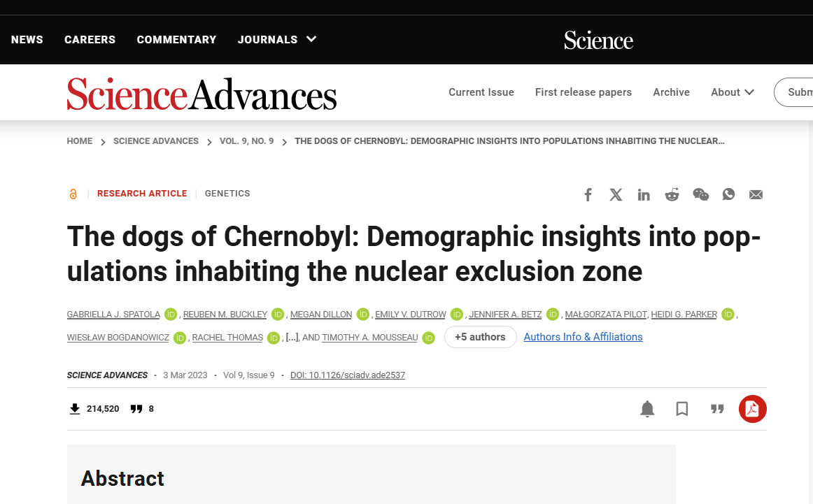Open the Current Issue menu item
The width and height of the screenshot is (813, 504).
(481, 92)
